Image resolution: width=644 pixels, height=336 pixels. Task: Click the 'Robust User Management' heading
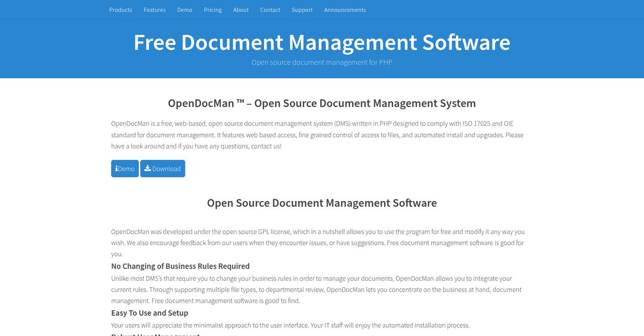pos(155,334)
